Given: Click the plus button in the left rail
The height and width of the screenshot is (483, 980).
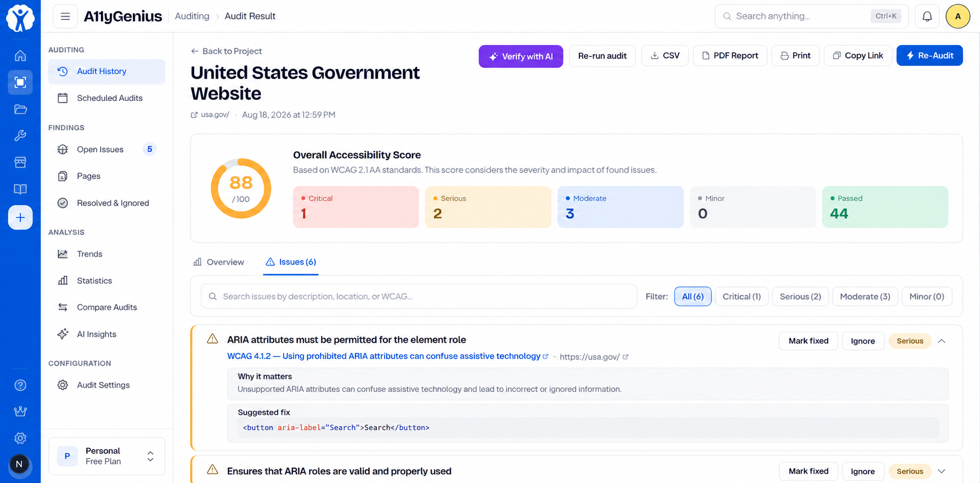Looking at the screenshot, I should pos(20,218).
